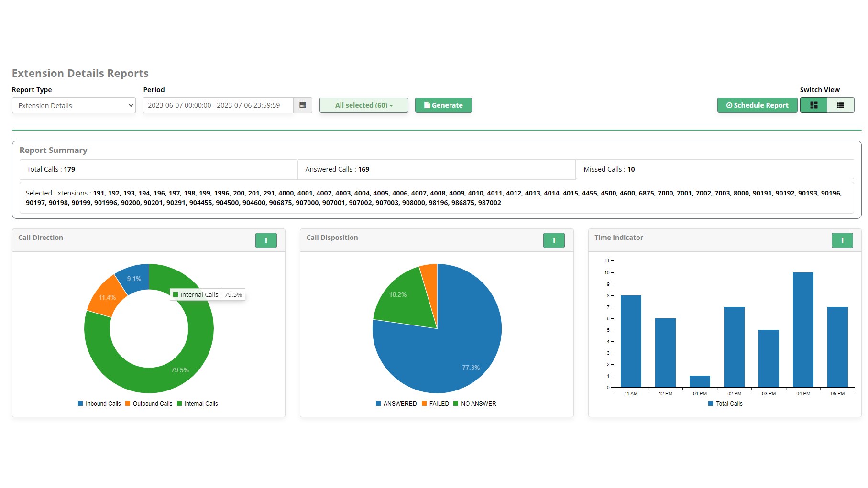
Task: Open the Report Type dropdown
Action: point(74,105)
